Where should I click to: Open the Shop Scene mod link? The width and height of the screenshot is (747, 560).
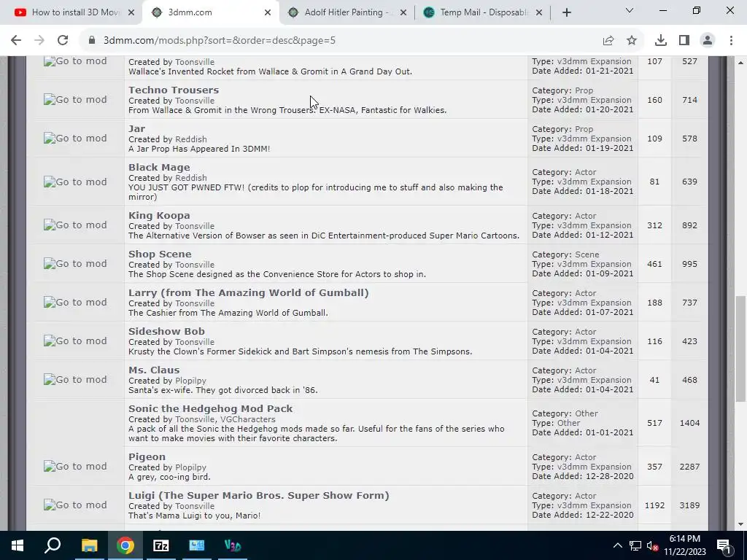[160, 254]
